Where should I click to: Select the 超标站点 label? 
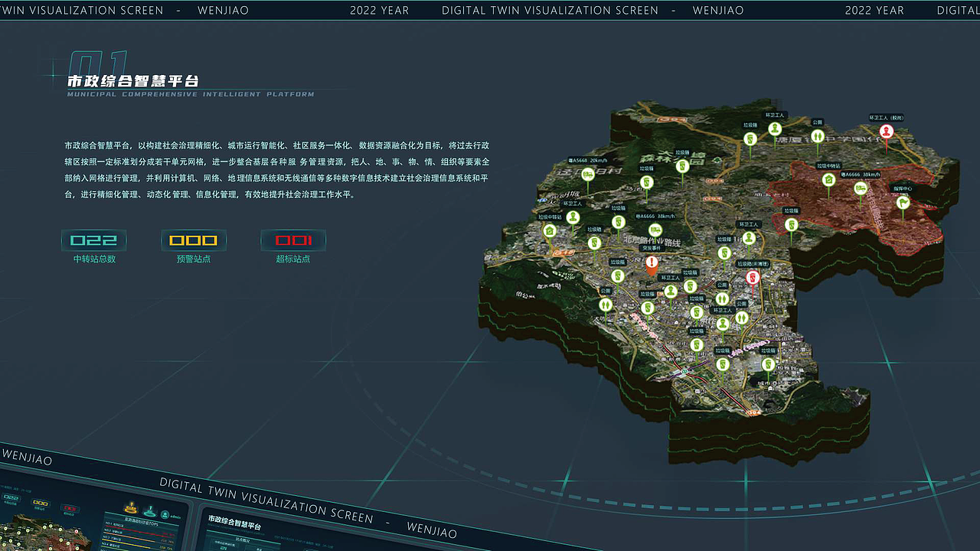coord(293,259)
